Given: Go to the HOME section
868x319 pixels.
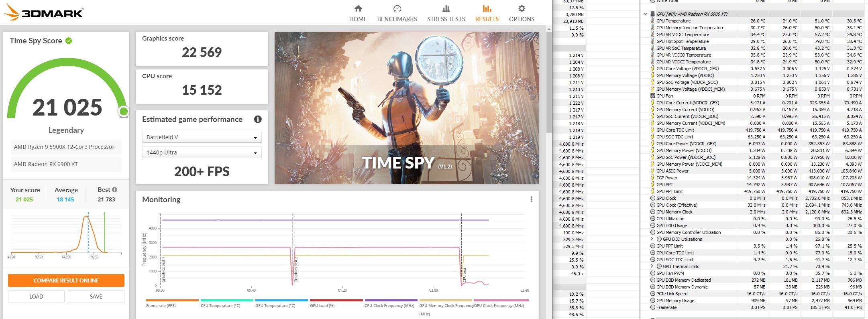Looking at the screenshot, I should click(358, 13).
